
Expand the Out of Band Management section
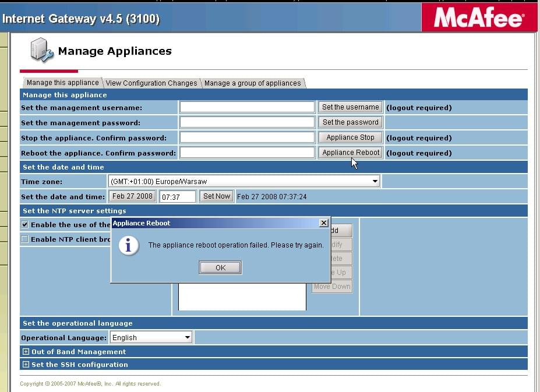pyautogui.click(x=26, y=351)
